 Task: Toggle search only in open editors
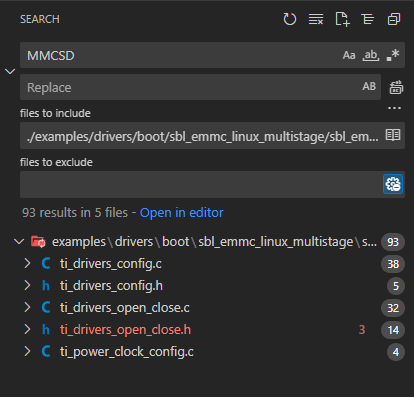tap(393, 135)
